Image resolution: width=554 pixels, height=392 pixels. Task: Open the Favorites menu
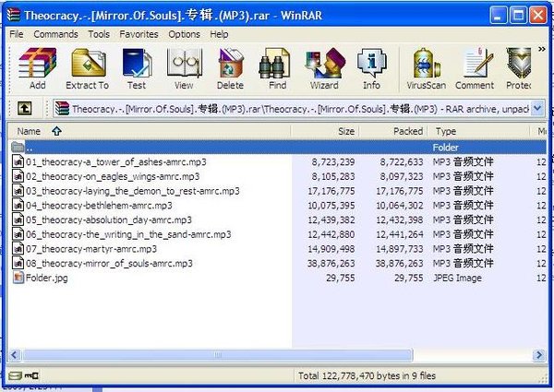point(138,34)
